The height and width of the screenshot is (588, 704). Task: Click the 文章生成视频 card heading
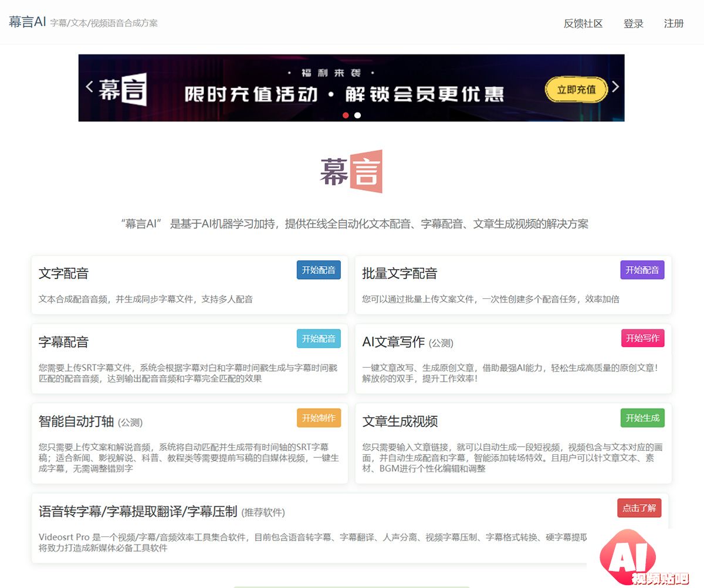400,422
